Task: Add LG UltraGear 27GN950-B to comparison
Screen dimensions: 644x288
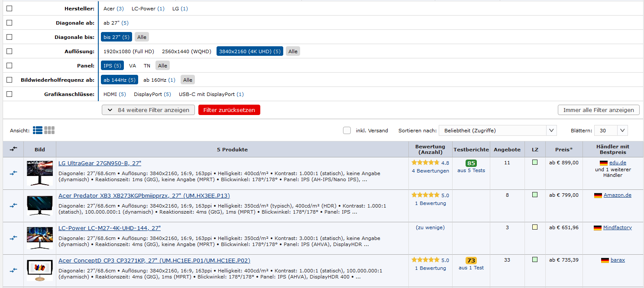Action: 13,173
